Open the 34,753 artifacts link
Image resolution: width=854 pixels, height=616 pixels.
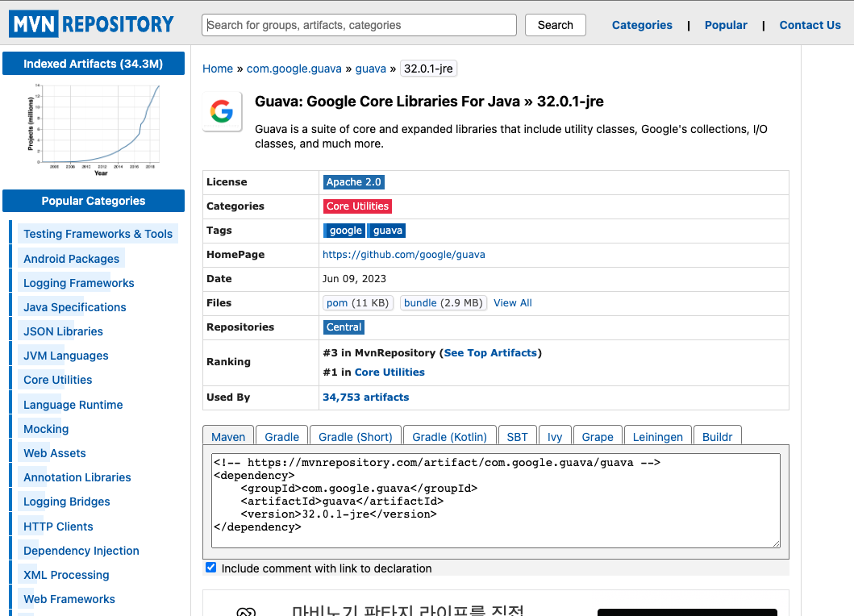pyautogui.click(x=365, y=397)
